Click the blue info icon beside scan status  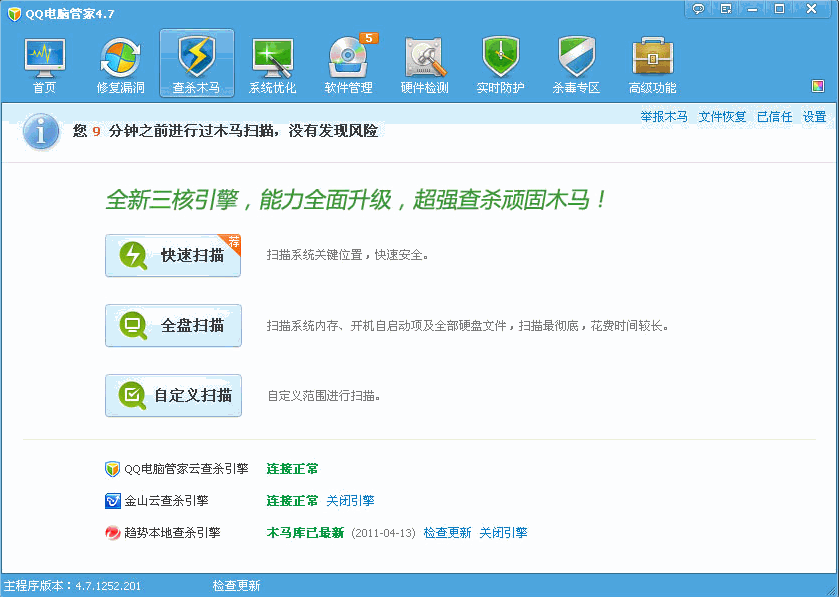click(x=41, y=132)
